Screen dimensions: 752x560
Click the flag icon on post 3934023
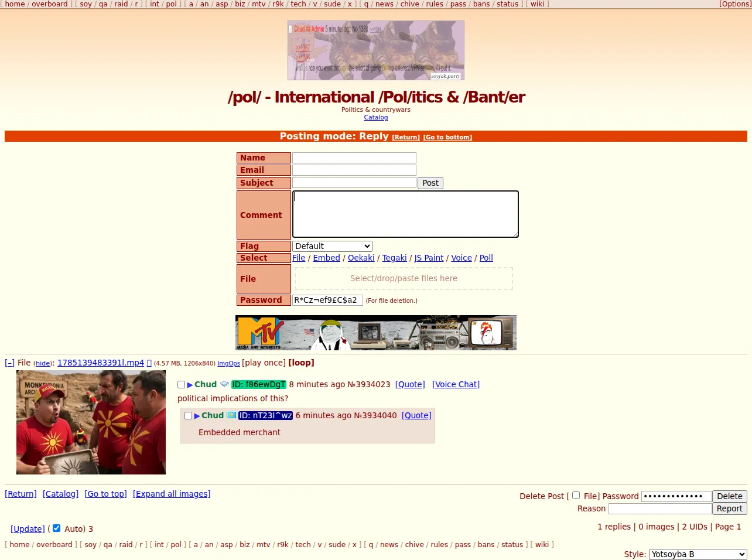(224, 385)
